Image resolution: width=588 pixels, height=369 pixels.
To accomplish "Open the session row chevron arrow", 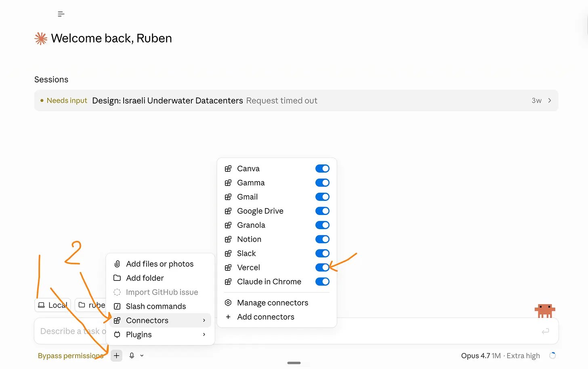I will (x=550, y=101).
